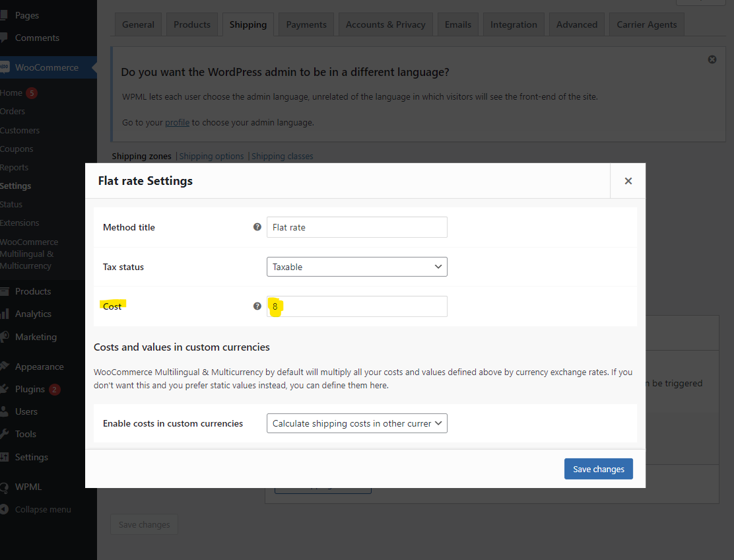The image size is (734, 560).
Task: Dismiss the WPML language notice
Action: point(712,59)
